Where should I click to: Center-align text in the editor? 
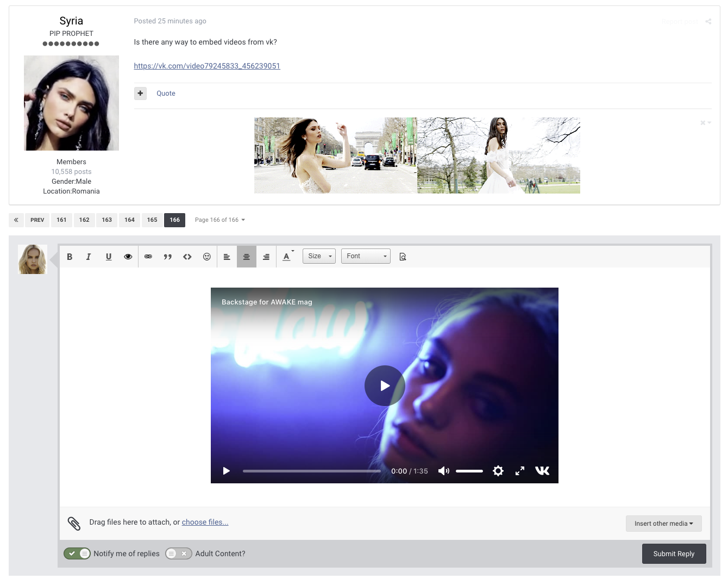tap(247, 257)
